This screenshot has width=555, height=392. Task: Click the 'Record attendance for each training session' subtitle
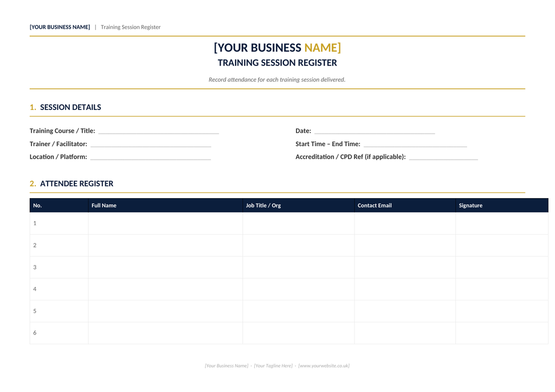tap(277, 80)
